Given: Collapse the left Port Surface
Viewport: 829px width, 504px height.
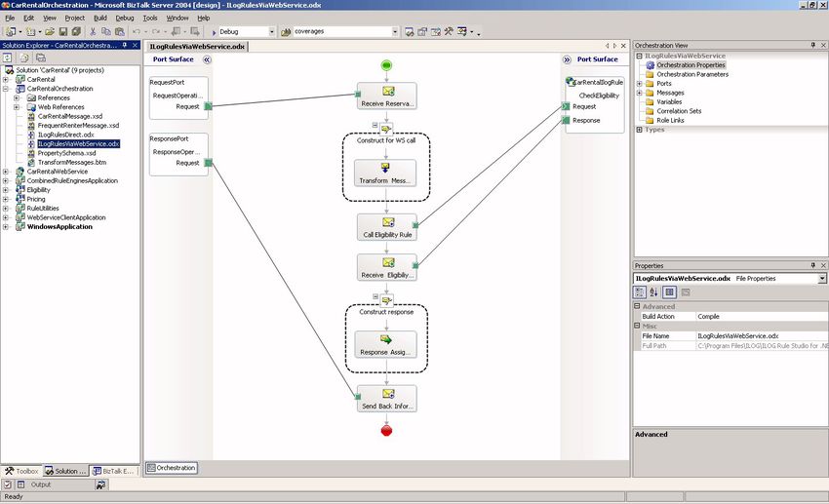Looking at the screenshot, I should (x=207, y=59).
